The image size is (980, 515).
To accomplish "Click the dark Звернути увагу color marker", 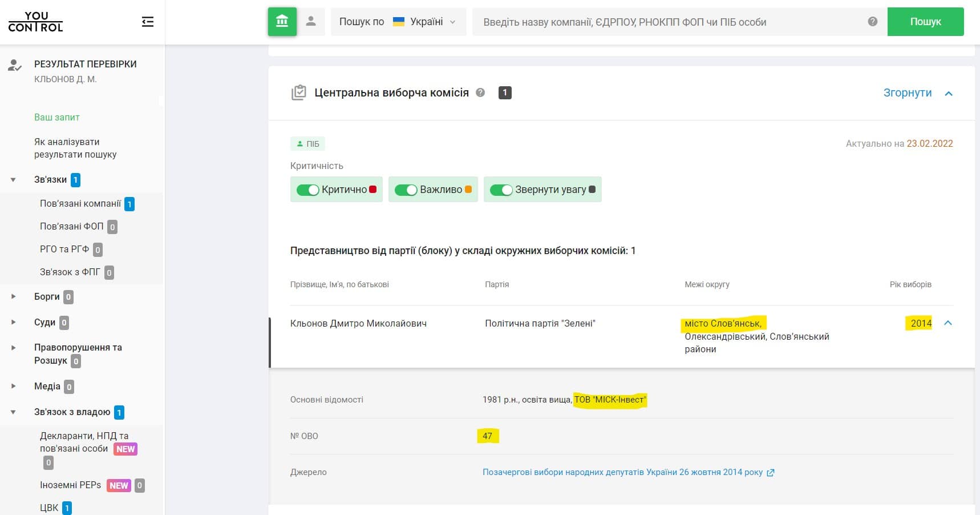I will 592,190.
